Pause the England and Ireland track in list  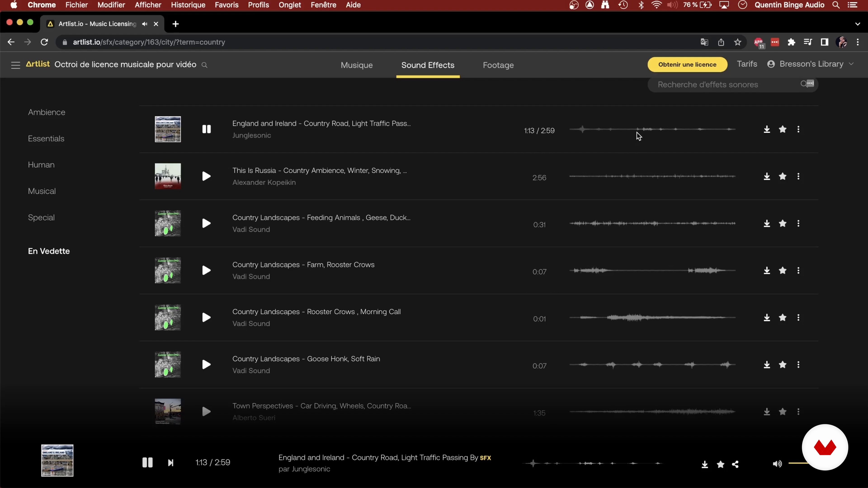(x=206, y=129)
